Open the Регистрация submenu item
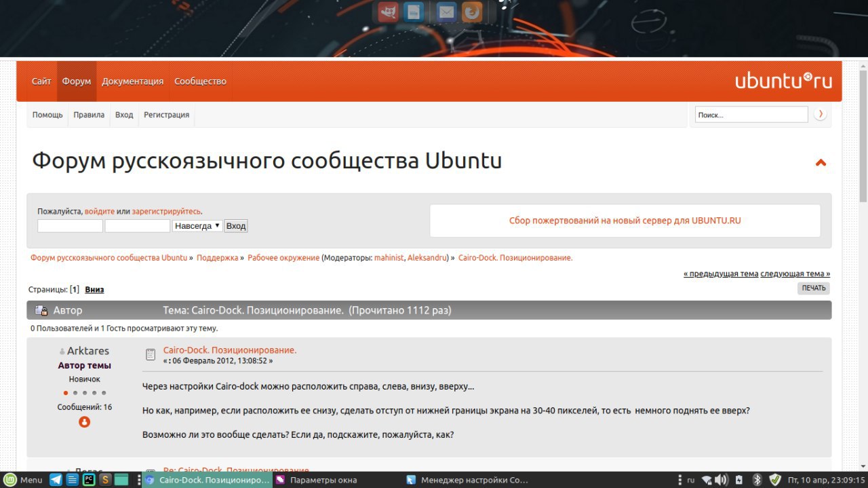The width and height of the screenshot is (868, 488). click(x=166, y=115)
